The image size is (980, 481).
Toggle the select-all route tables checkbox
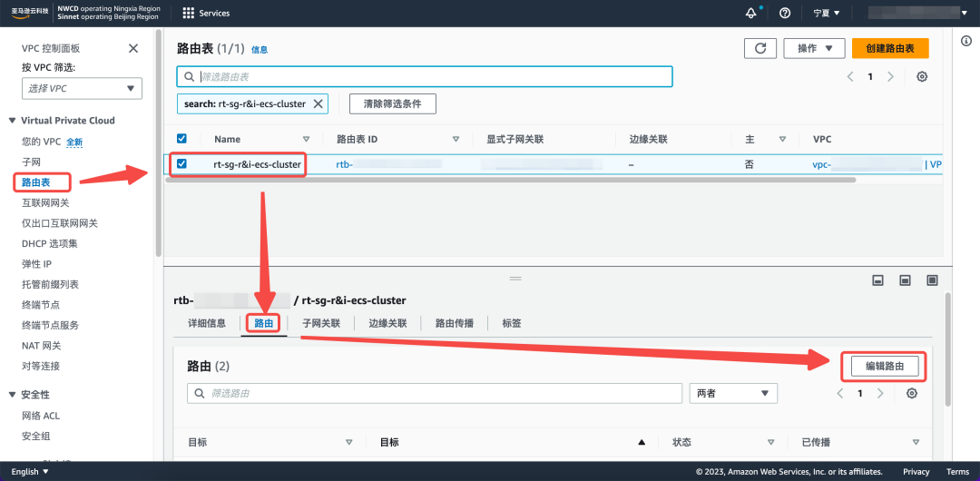(181, 138)
